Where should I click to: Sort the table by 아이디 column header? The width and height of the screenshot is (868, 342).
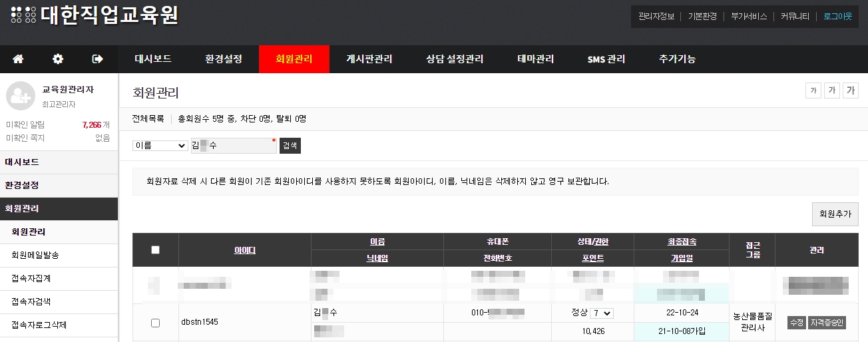(244, 250)
